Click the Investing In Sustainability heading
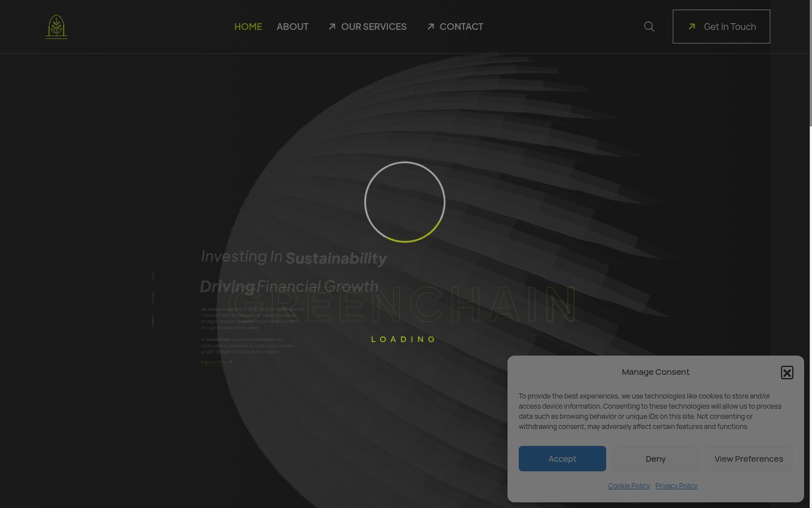 (294, 257)
